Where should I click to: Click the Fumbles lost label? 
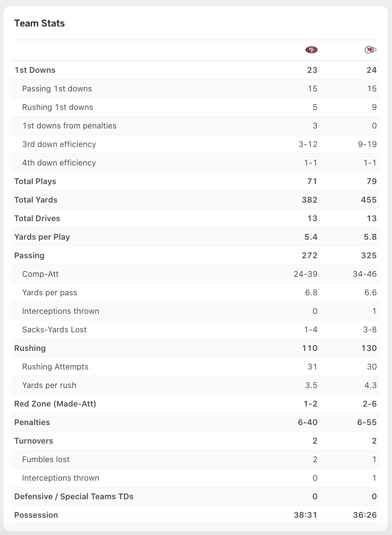click(46, 460)
